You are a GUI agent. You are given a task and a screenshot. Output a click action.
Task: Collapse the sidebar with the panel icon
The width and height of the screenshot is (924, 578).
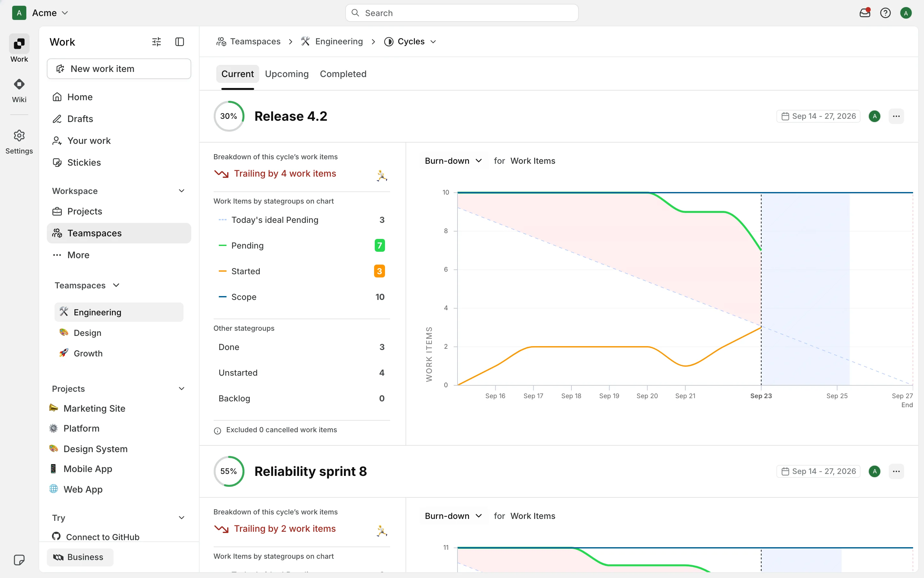coord(179,42)
